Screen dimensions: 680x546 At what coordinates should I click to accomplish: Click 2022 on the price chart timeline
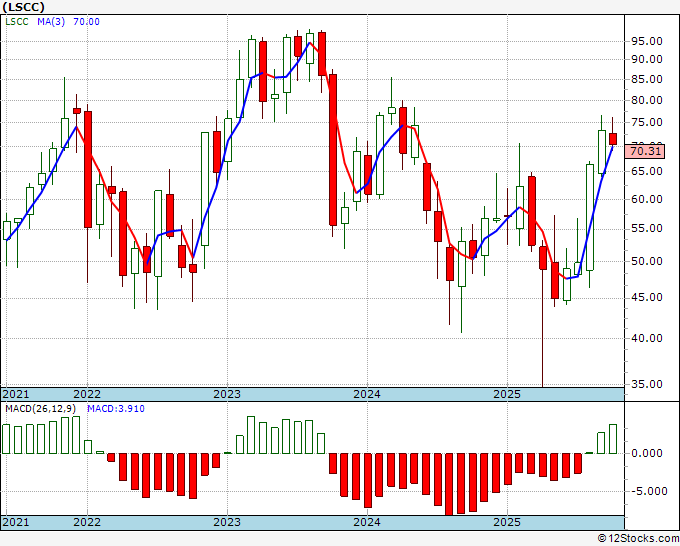tap(87, 394)
